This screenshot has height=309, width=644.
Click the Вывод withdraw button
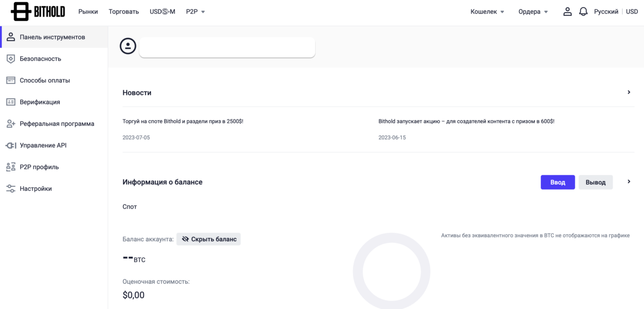click(596, 182)
